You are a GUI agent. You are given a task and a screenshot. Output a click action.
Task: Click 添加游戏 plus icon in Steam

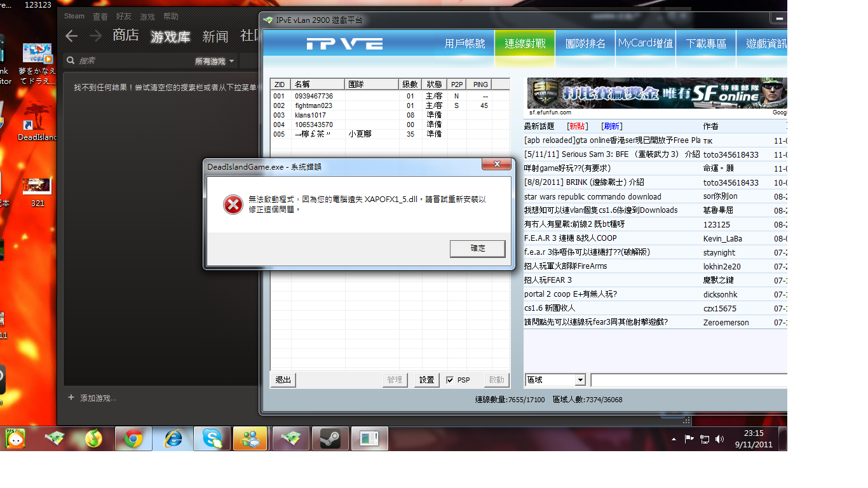pos(71,398)
